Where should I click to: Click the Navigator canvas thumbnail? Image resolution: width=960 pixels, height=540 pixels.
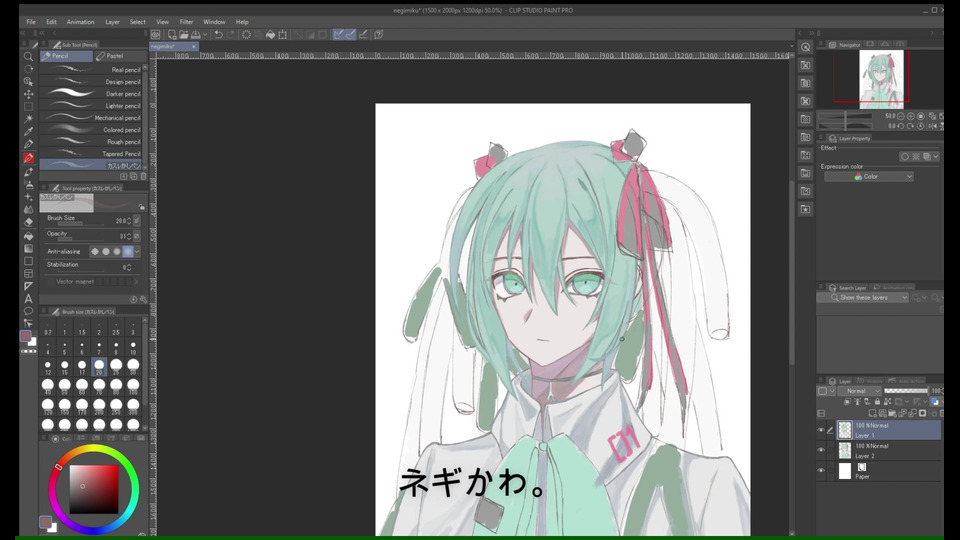click(882, 80)
